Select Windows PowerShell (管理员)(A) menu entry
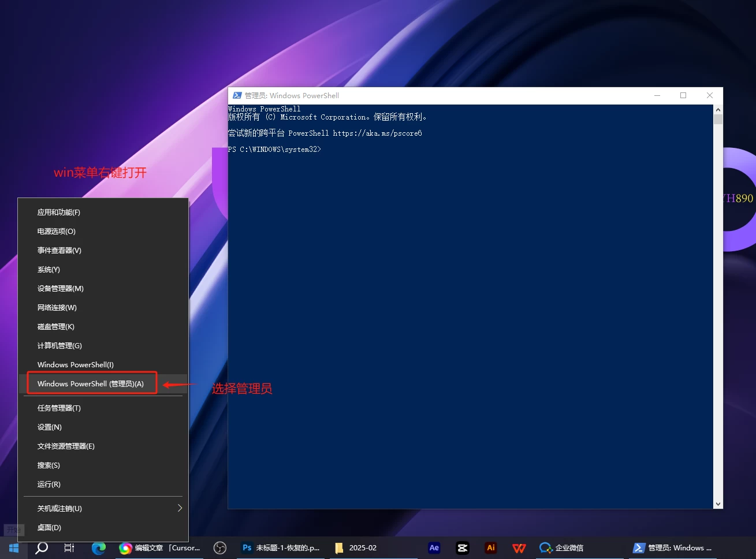 [x=91, y=383]
